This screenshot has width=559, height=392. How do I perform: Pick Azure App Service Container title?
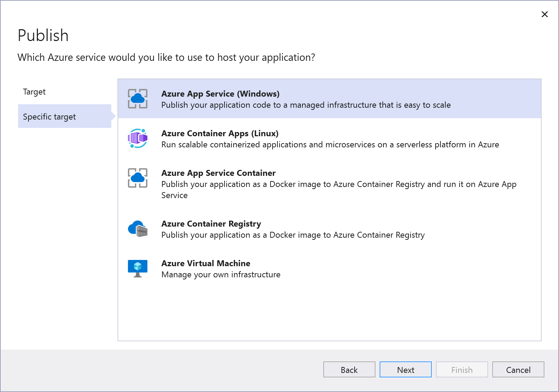(x=218, y=173)
